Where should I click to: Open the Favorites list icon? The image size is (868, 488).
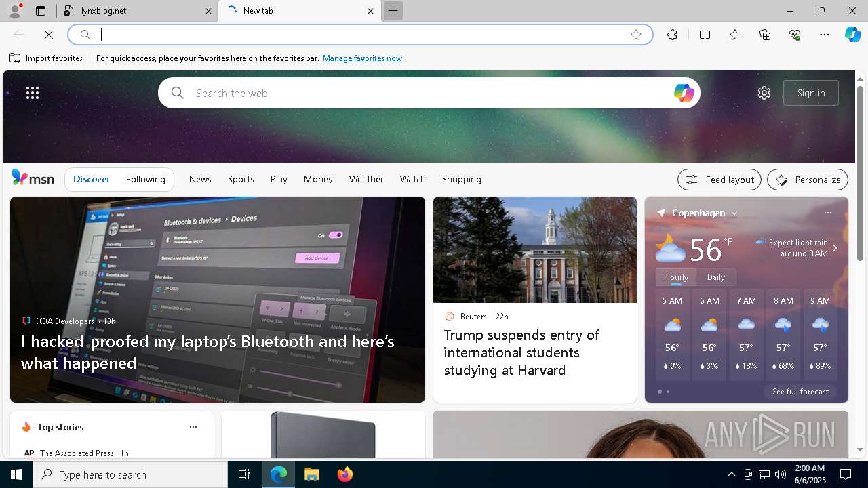(x=735, y=35)
